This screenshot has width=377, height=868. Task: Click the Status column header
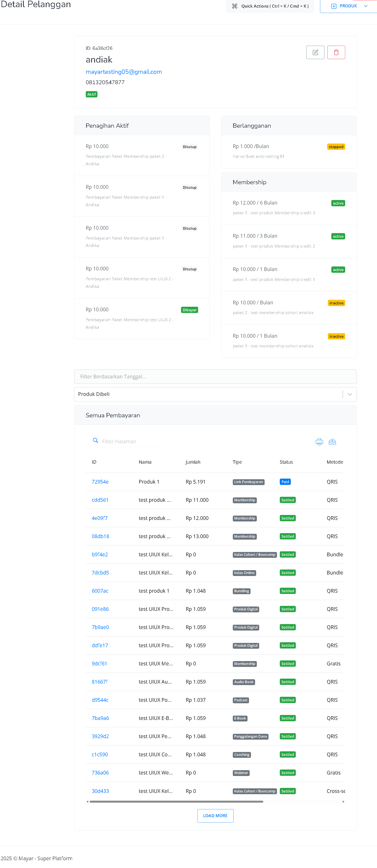286,462
